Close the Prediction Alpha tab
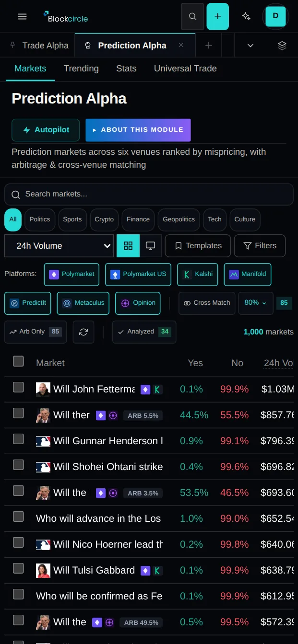The height and width of the screenshot is (644, 298). point(181,45)
